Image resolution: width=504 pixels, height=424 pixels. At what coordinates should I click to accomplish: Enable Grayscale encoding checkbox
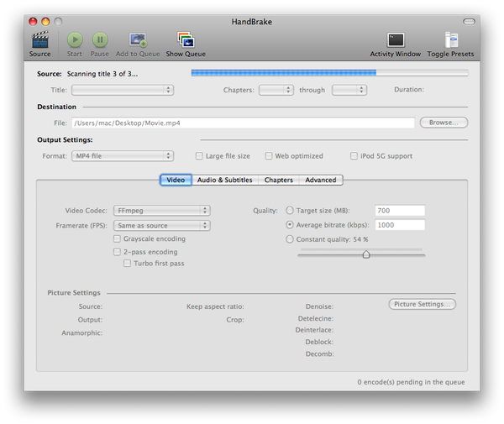pyautogui.click(x=117, y=238)
